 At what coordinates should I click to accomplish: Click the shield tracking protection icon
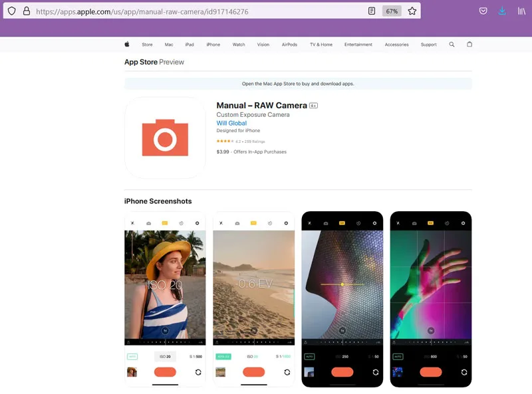point(11,11)
